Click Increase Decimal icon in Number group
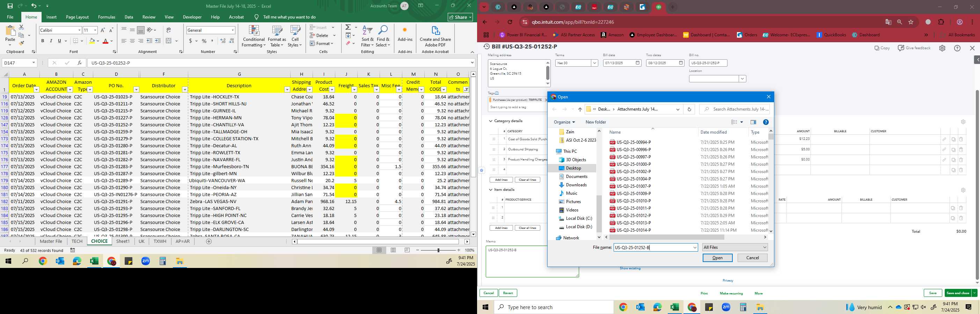 (x=223, y=41)
